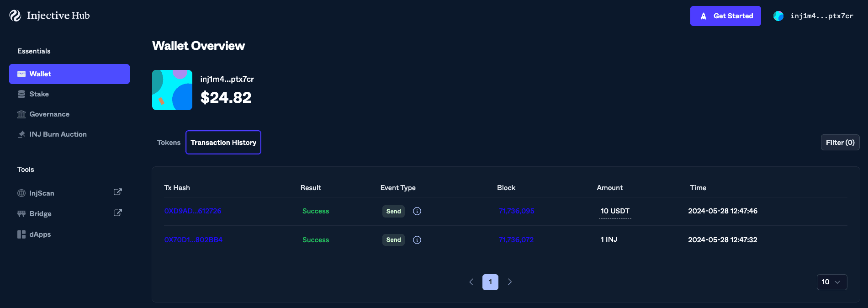
Task: Open the InjScan explorer link
Action: (69, 193)
